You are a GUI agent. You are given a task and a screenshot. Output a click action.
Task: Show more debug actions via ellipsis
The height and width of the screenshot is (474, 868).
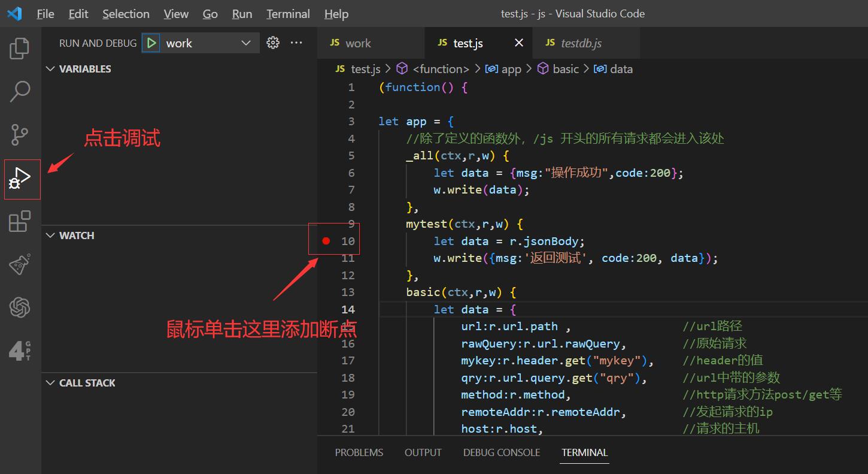click(x=296, y=43)
